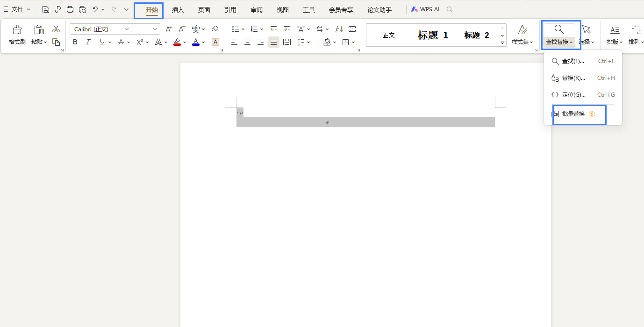The height and width of the screenshot is (327, 644).
Task: Toggle Italic formatting
Action: pos(88,42)
